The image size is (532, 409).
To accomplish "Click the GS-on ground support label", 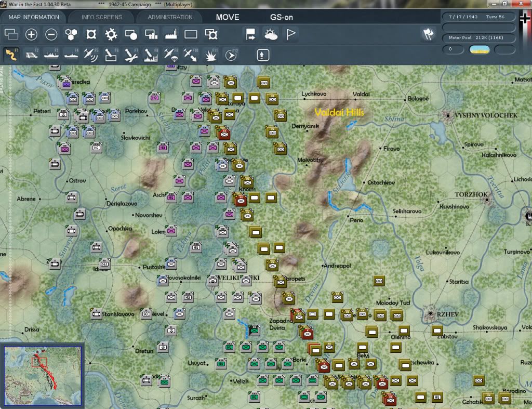I will pyautogui.click(x=282, y=17).
